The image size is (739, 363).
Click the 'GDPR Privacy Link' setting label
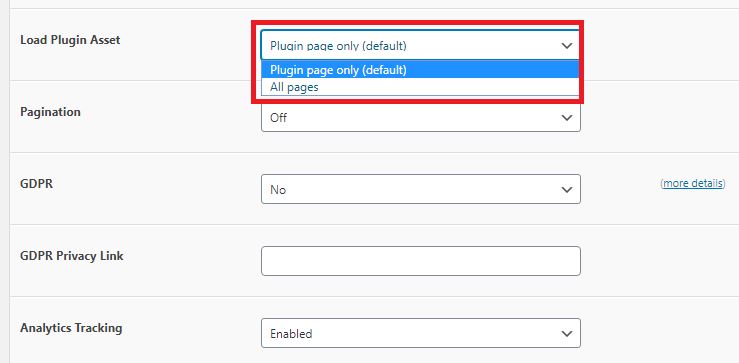(x=72, y=256)
